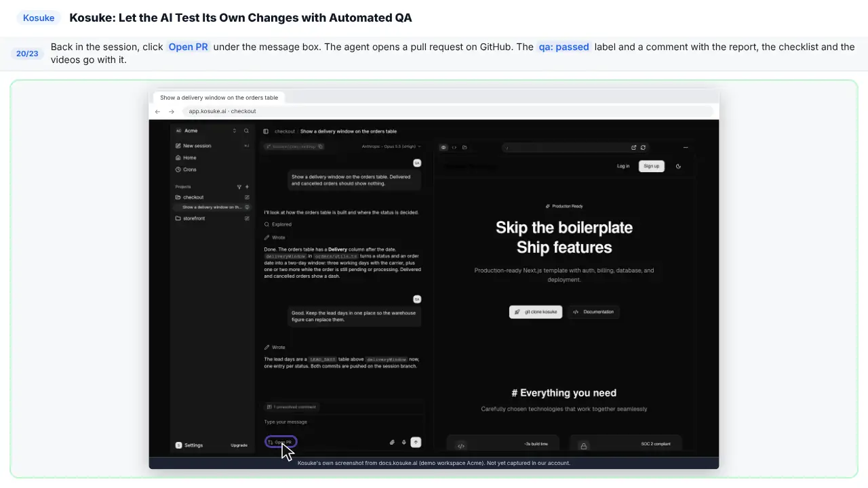Click the attach file paperclip icon

[392, 442]
